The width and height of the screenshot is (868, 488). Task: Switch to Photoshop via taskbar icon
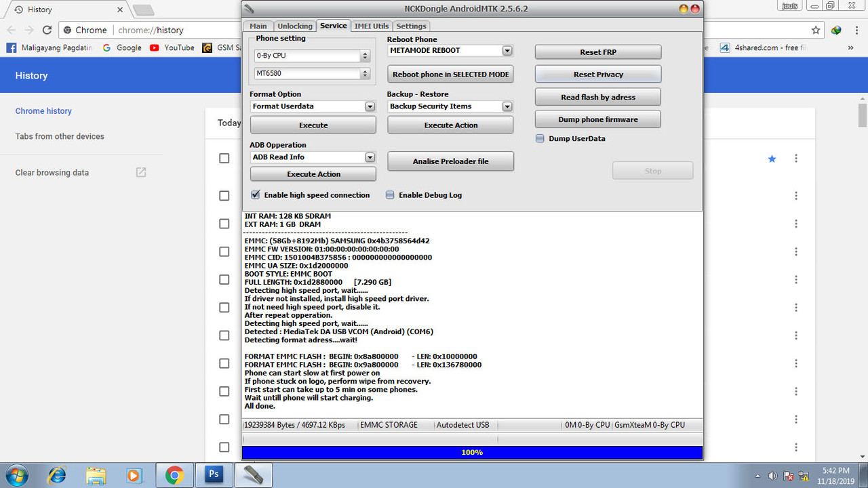[214, 474]
